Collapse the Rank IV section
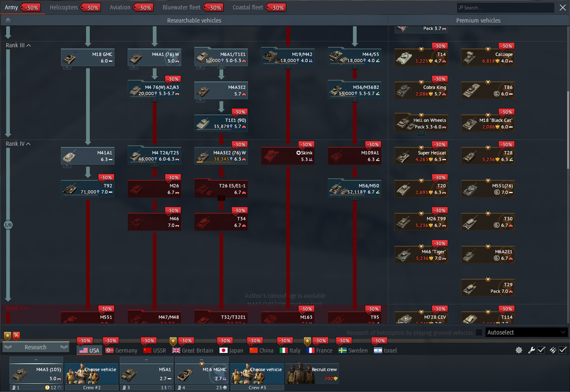 point(18,144)
